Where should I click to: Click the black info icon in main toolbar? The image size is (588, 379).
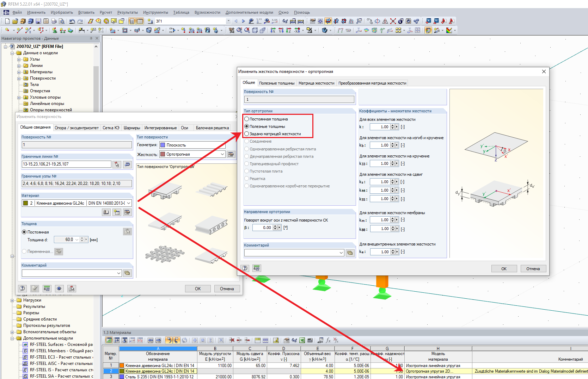coord(400,21)
